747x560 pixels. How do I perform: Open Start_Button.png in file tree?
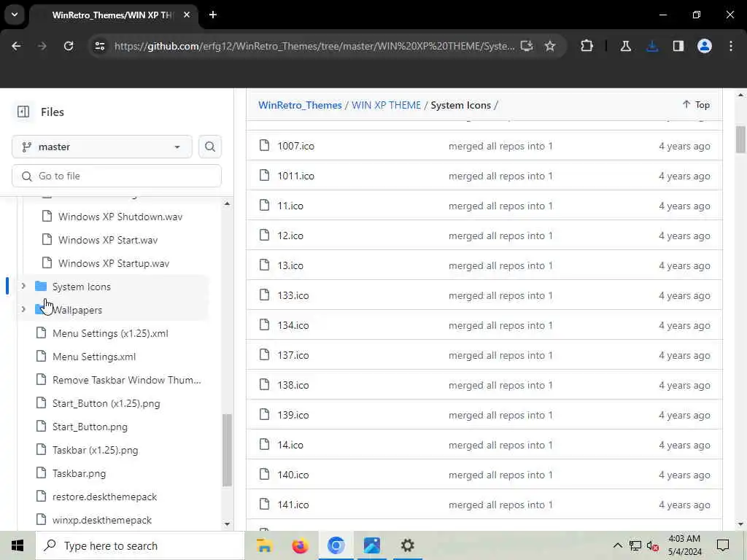[x=90, y=427]
